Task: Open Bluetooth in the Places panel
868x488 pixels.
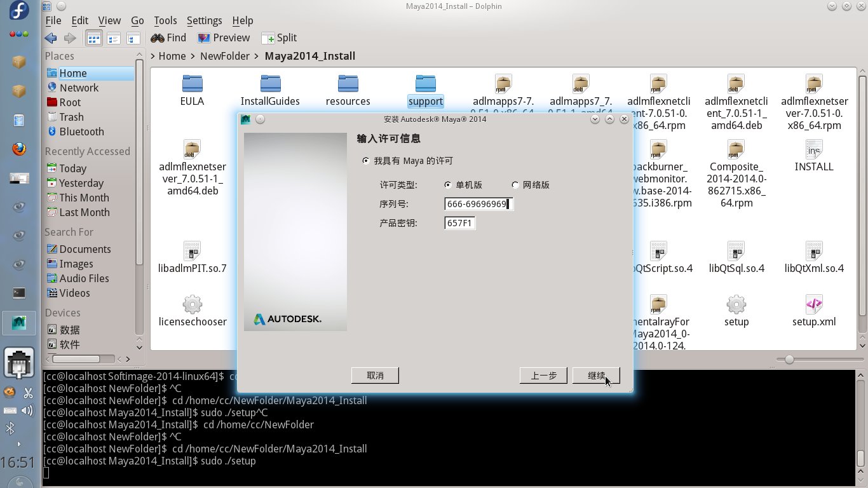Action: pos(90,132)
